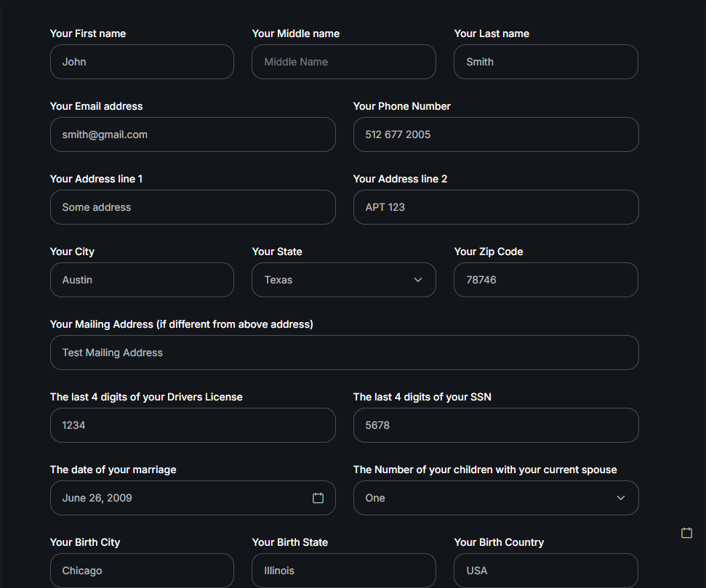The width and height of the screenshot is (706, 588).
Task: Focus the First name field containing John
Action: 142,62
